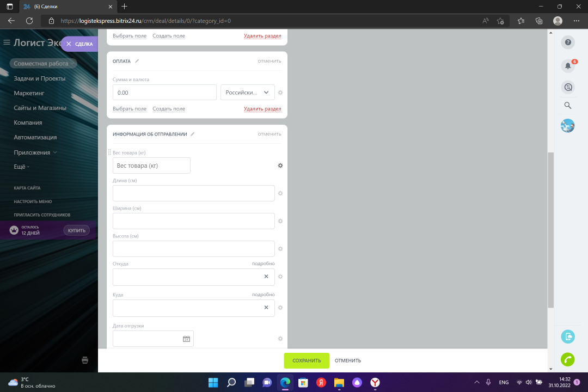Viewport: 588px width, 392px height.
Task: Click ОТМЕНИТЬ next to save button
Action: tap(347, 360)
